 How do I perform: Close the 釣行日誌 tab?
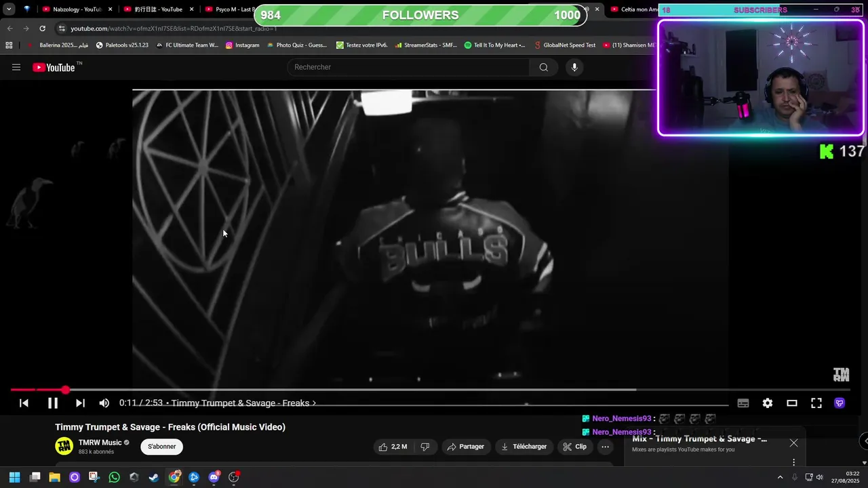pyautogui.click(x=192, y=9)
